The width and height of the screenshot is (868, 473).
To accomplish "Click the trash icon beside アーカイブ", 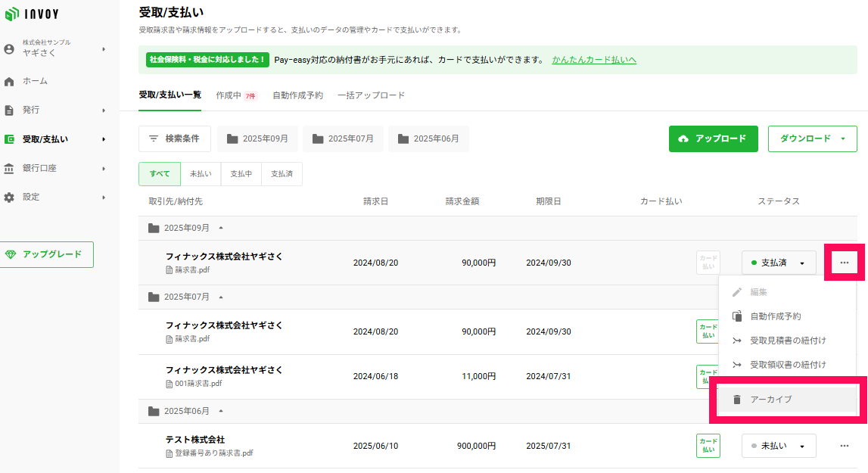I will pyautogui.click(x=737, y=400).
